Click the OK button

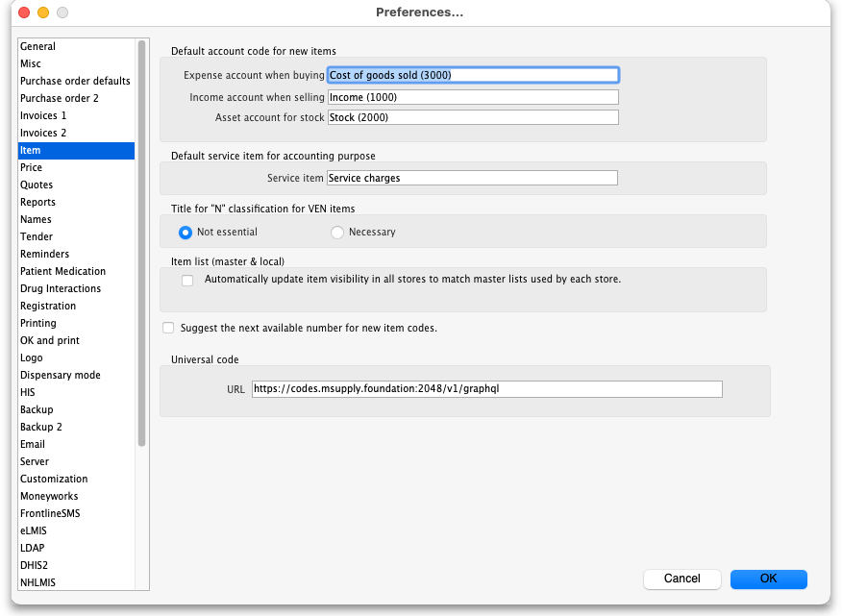click(768, 579)
